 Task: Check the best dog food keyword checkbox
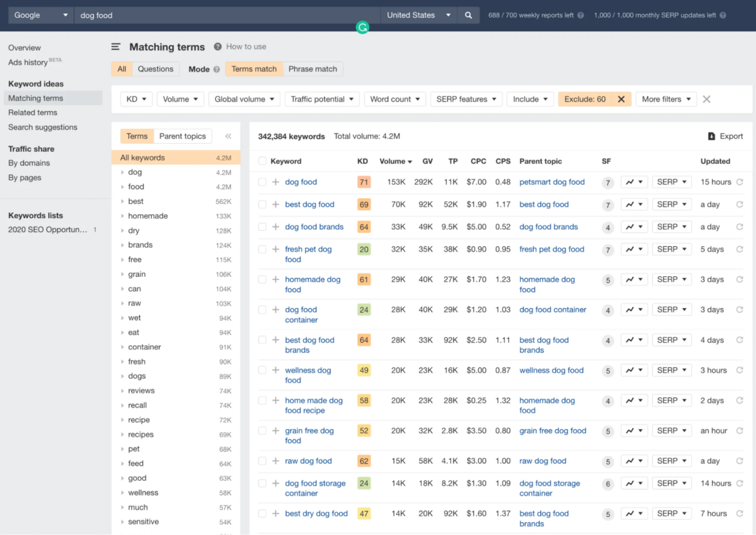(262, 205)
